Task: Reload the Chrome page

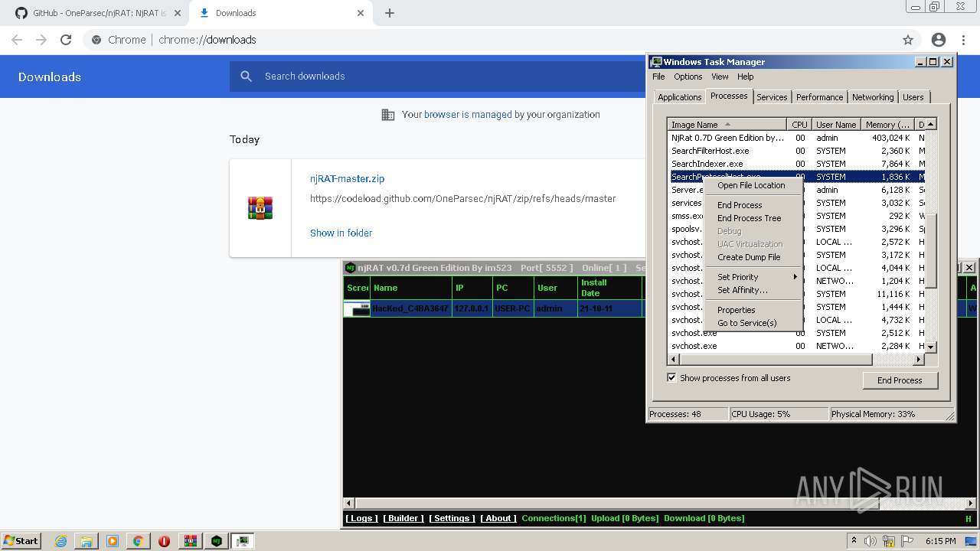Action: 66,40
